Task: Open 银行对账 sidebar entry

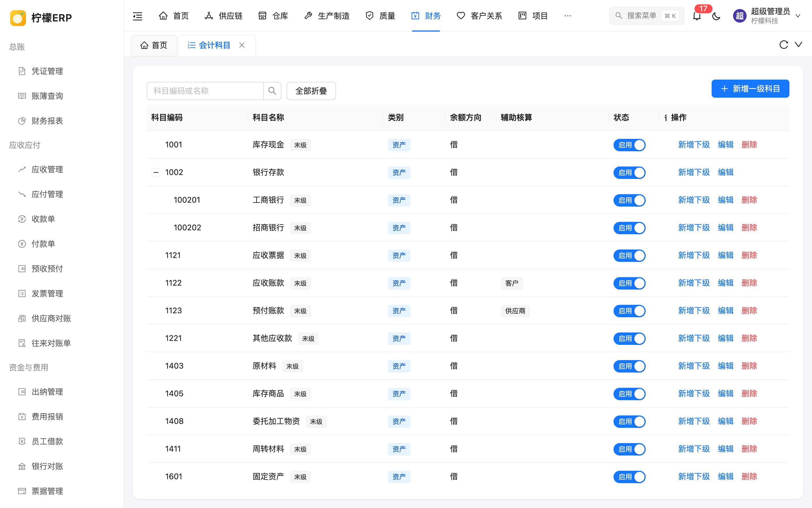Action: click(47, 466)
